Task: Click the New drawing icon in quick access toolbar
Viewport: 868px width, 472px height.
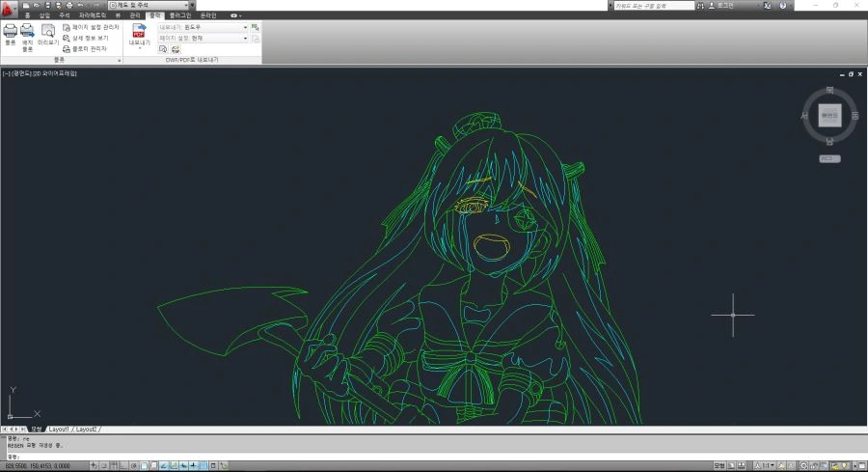Action: [x=25, y=5]
